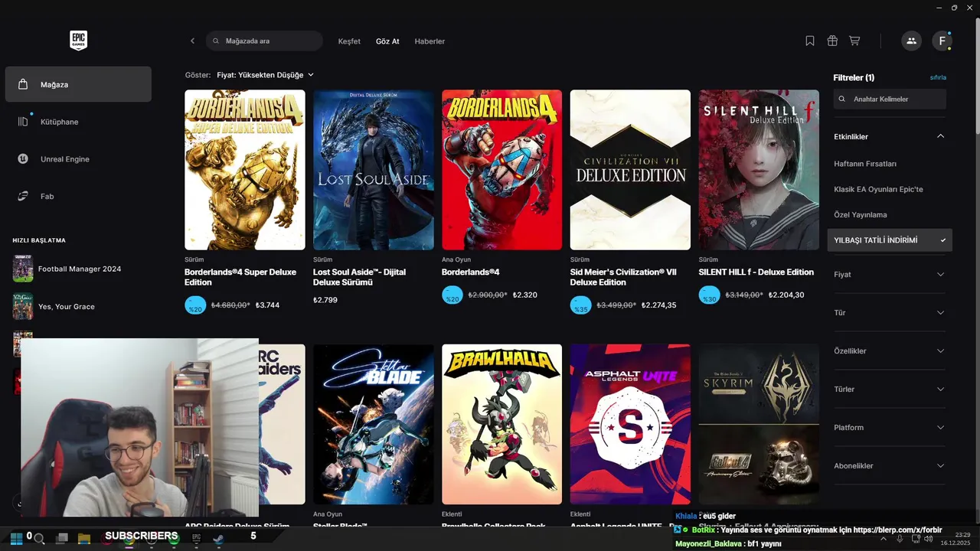Enable the Klasik EA Oyunları Epic'te filter
The image size is (980, 551).
point(878,189)
